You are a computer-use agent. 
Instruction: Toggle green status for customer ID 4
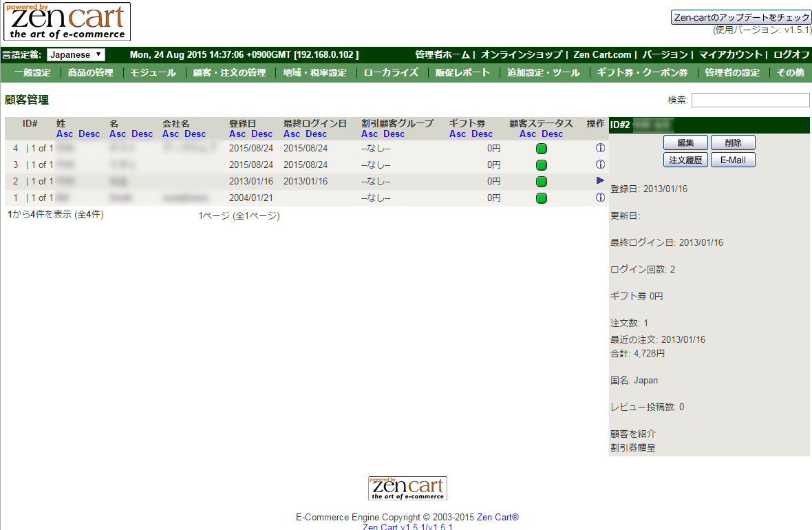(542, 149)
